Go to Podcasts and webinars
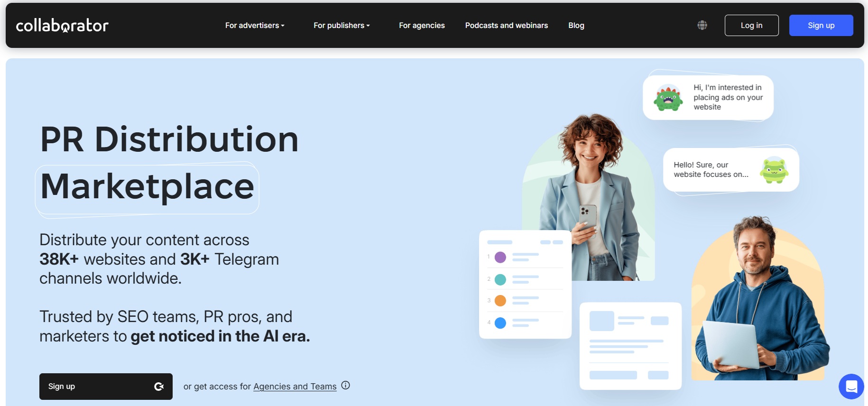 [x=506, y=26]
